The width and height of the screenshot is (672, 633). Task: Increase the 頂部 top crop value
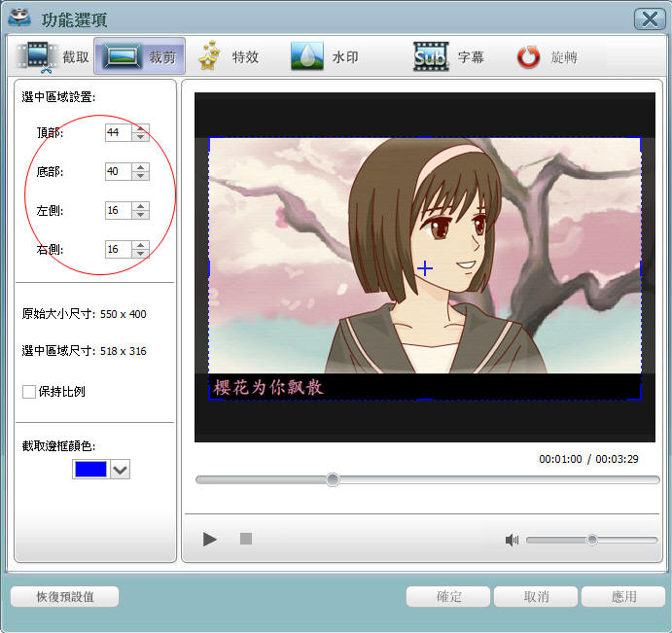[141, 127]
